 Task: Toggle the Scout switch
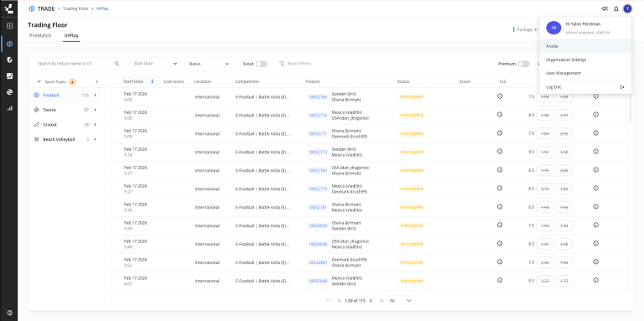coord(262,64)
